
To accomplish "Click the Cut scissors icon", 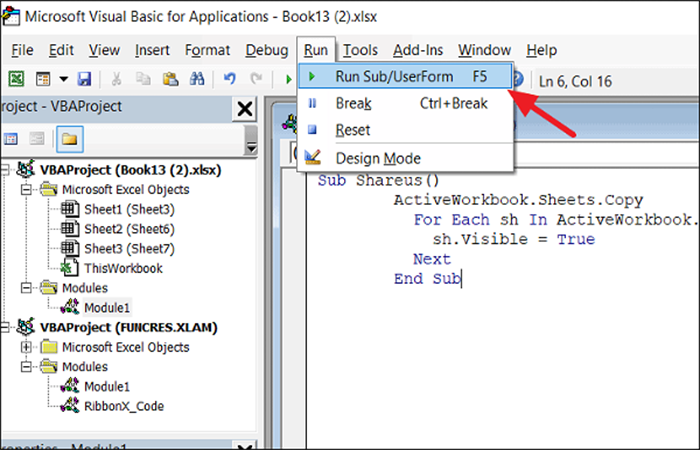I will 116,79.
